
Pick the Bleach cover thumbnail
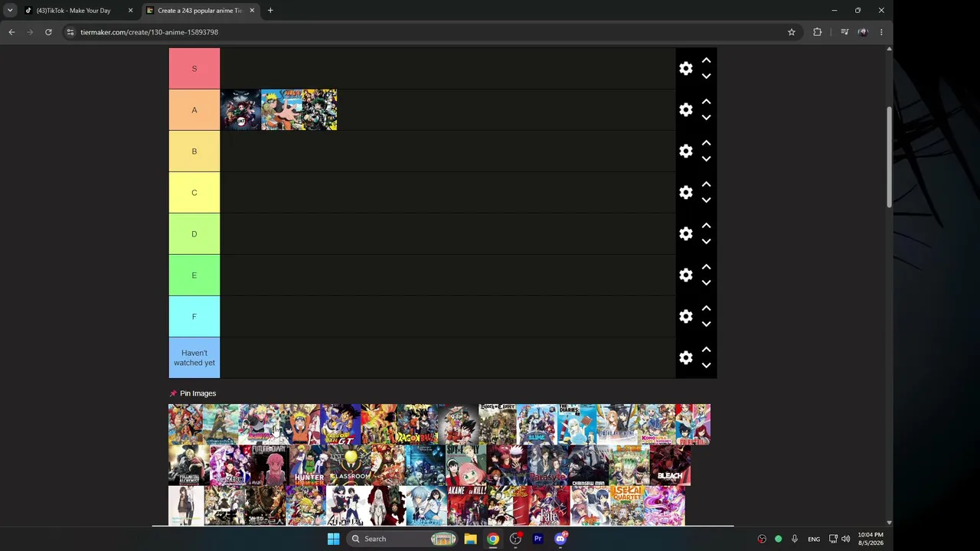pos(670,466)
